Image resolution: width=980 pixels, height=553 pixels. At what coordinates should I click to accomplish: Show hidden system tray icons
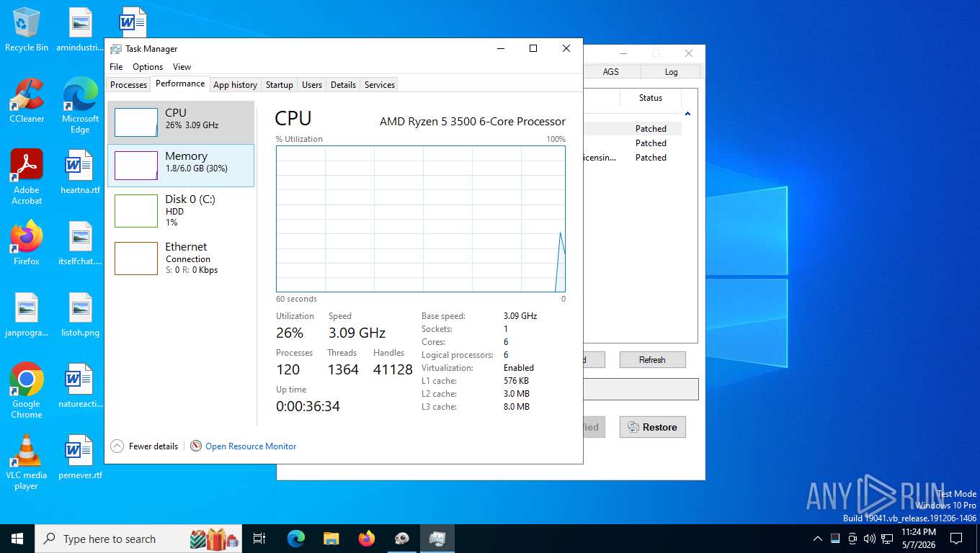(817, 539)
